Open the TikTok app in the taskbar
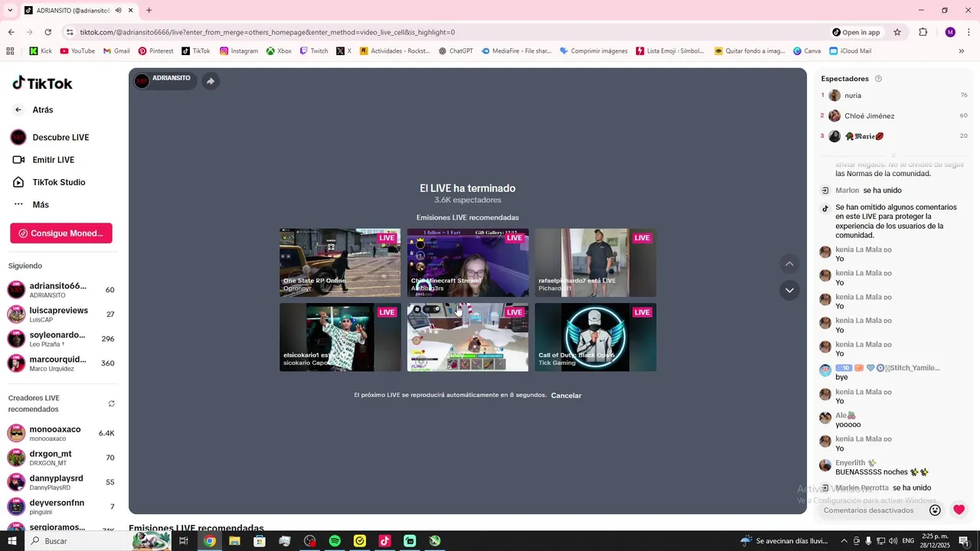This screenshot has width=980, height=551. (x=384, y=541)
